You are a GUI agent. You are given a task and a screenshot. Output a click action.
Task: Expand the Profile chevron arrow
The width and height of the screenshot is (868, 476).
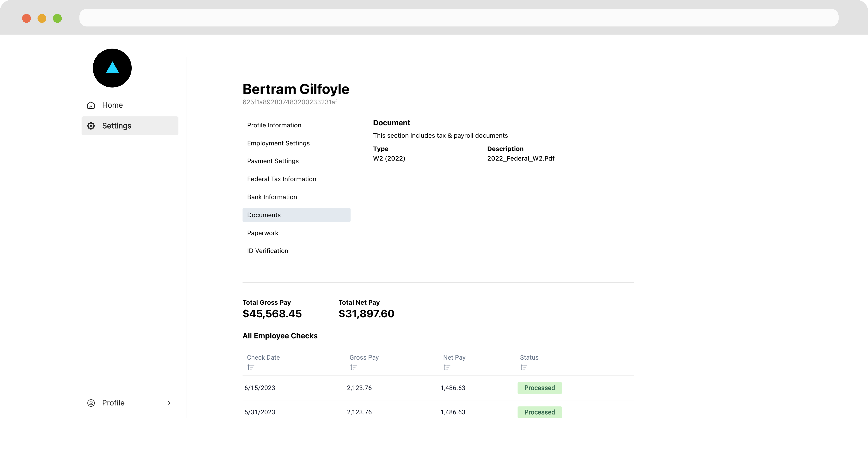(x=169, y=403)
